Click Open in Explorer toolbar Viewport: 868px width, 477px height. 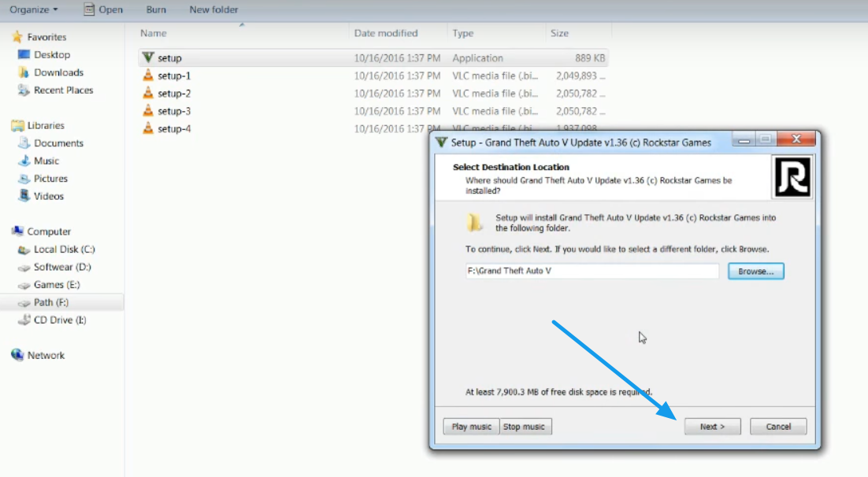[x=103, y=9]
